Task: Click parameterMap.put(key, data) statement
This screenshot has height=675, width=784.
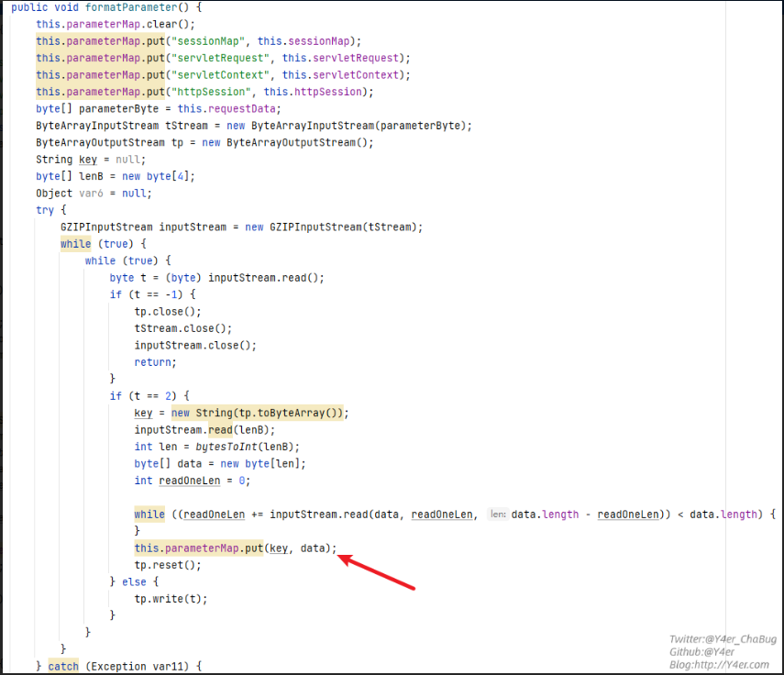Action: click(x=236, y=548)
